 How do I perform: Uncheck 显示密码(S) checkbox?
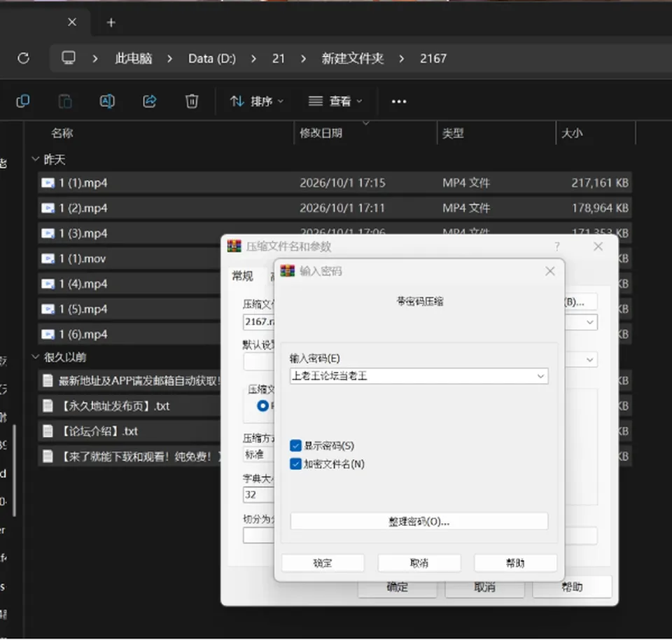click(x=295, y=446)
